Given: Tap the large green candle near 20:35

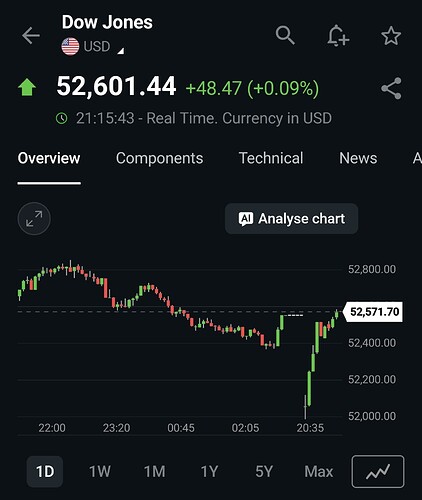Looking at the screenshot, I should (309, 388).
